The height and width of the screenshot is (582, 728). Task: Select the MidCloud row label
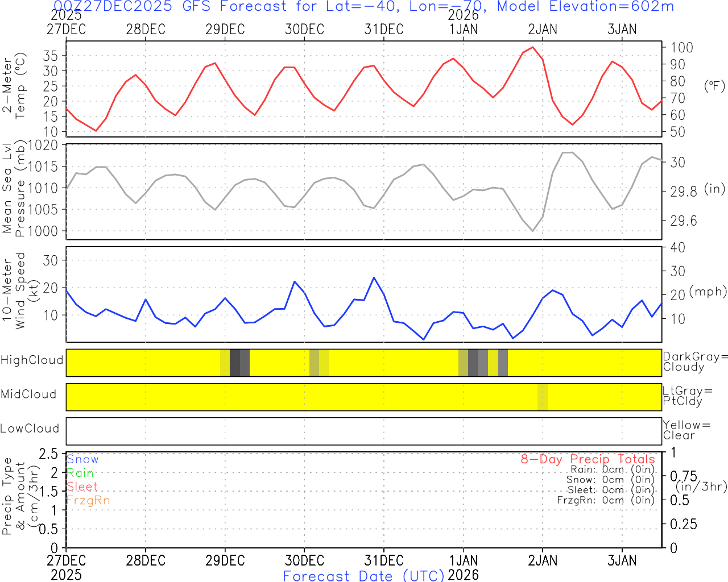[x=28, y=394]
